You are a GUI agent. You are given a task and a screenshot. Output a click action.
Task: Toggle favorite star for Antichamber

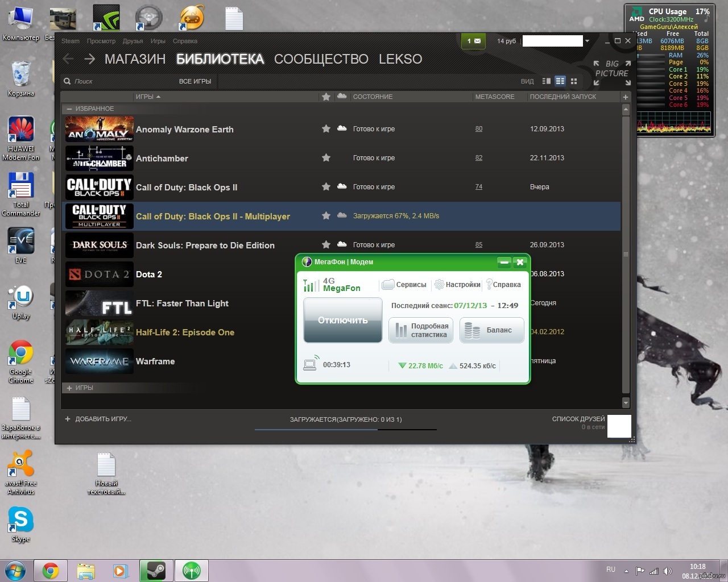[x=326, y=157]
